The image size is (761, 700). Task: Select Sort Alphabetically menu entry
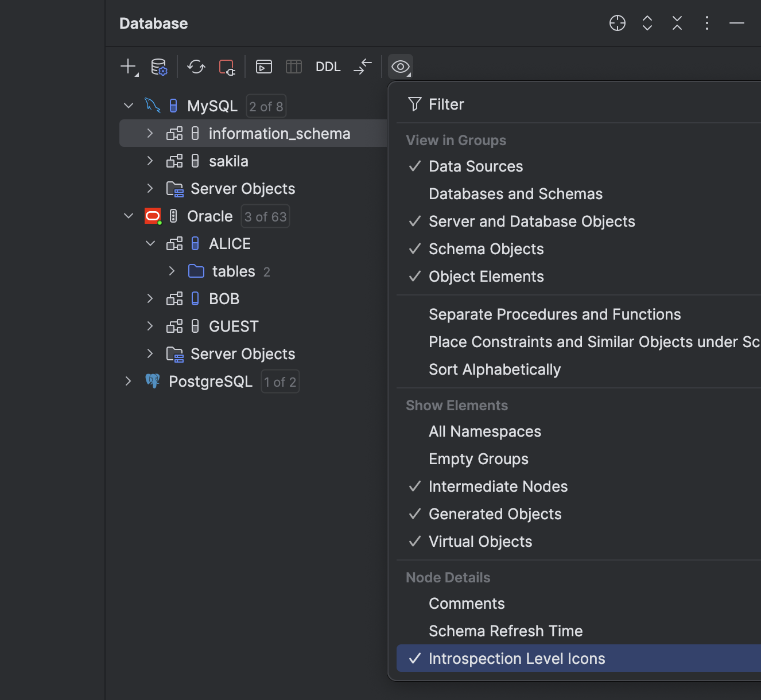click(495, 369)
